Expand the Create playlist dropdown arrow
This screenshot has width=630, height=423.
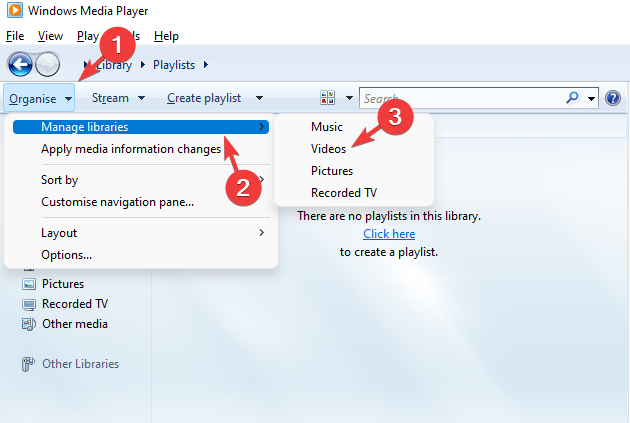click(260, 98)
